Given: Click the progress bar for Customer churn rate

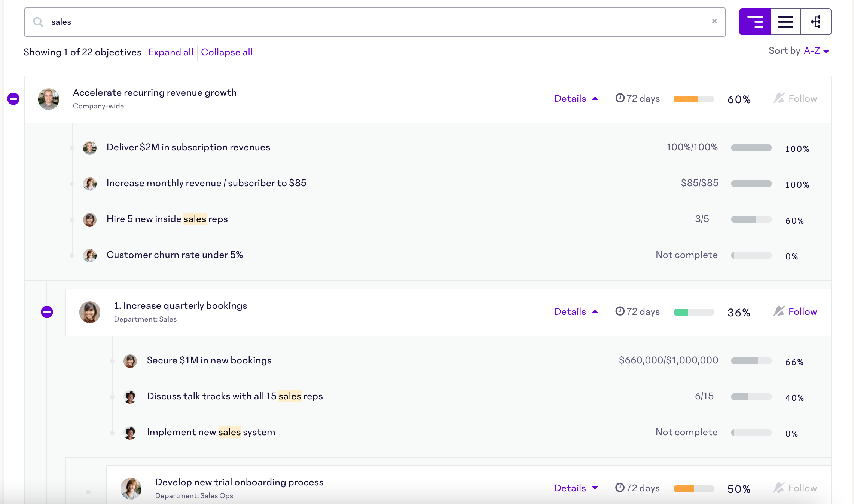Looking at the screenshot, I should click(751, 255).
